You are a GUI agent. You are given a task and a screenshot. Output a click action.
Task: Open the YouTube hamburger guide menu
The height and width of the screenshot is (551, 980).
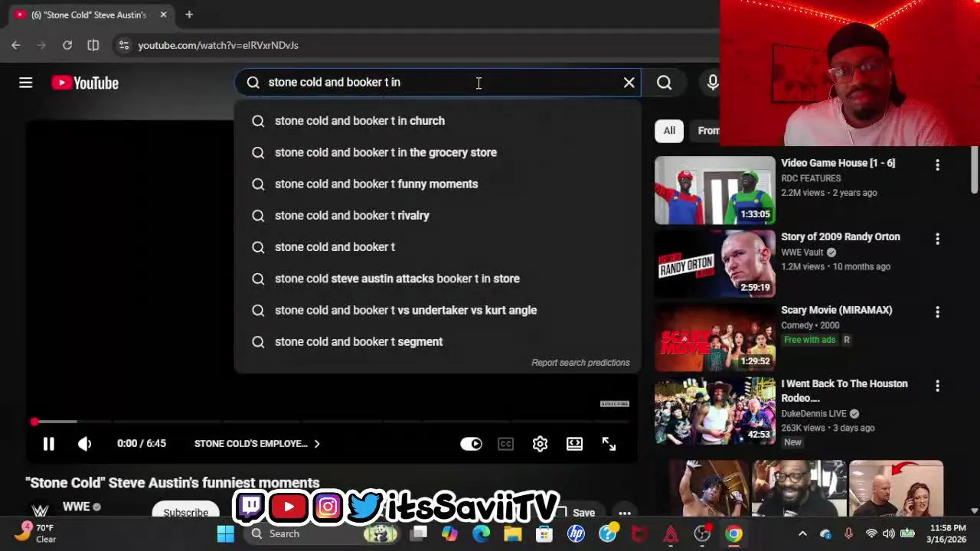pos(25,83)
